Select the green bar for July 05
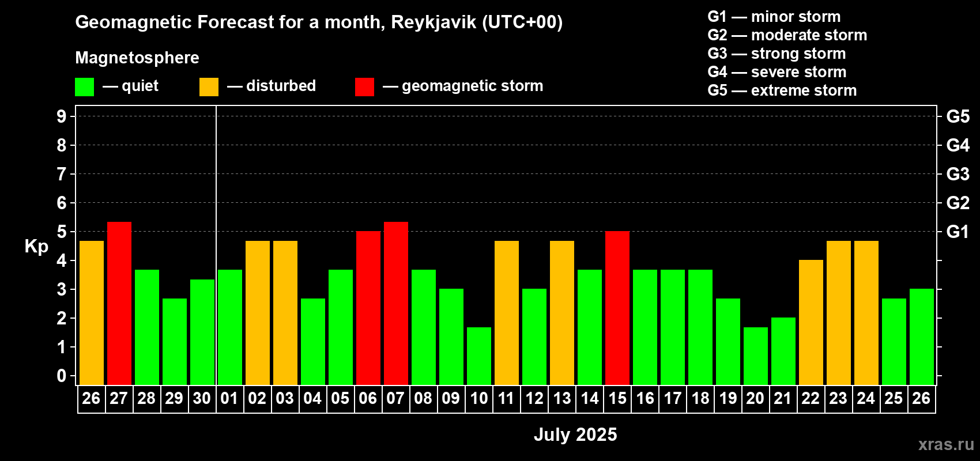Screen dimensions: 980x461 click(x=341, y=327)
